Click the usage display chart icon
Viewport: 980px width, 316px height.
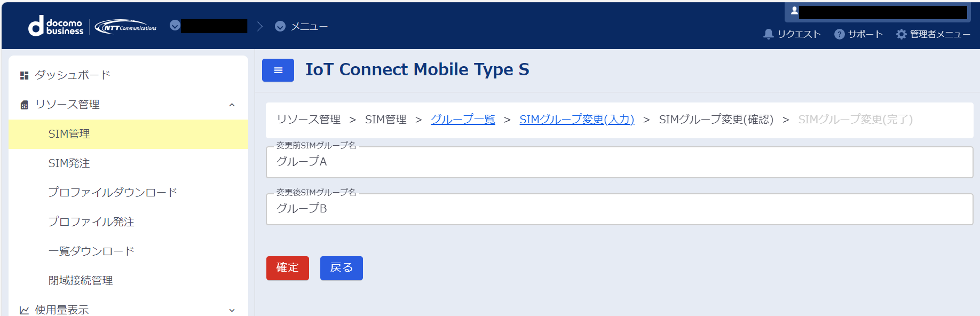24,310
